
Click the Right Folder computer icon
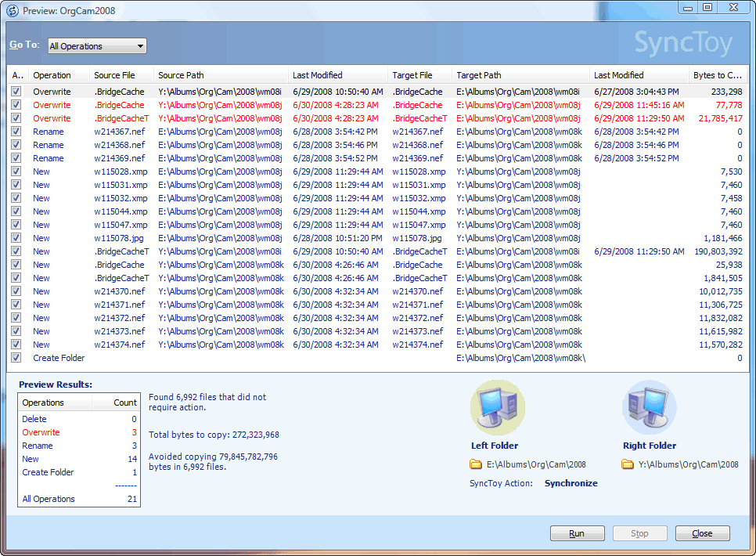[x=650, y=408]
